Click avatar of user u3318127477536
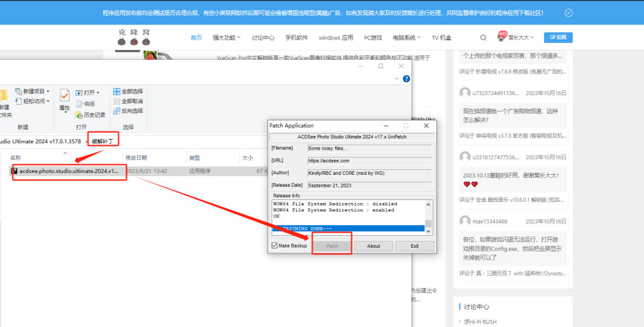Screen dimensions: 644x327 [x=465, y=157]
